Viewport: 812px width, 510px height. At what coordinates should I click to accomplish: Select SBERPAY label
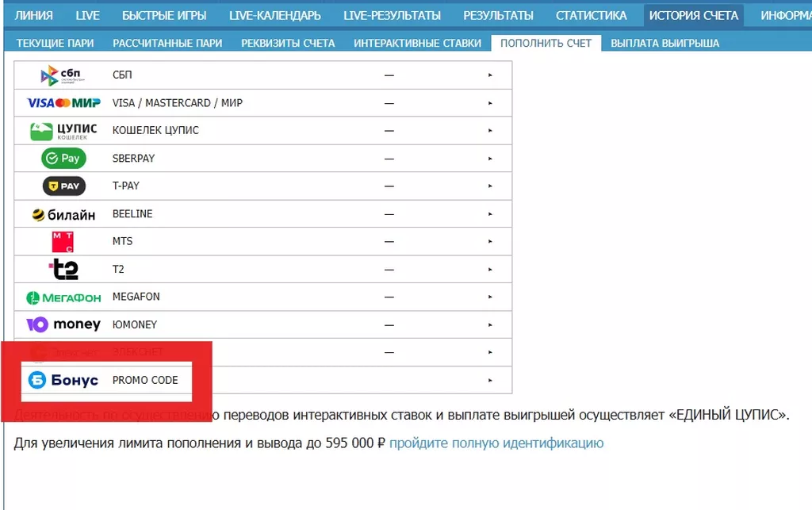pos(133,159)
